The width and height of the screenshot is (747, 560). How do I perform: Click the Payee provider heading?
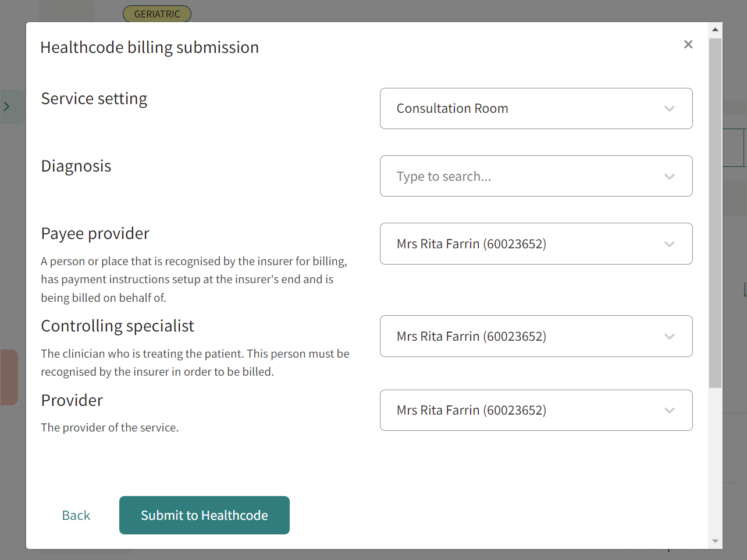click(95, 233)
